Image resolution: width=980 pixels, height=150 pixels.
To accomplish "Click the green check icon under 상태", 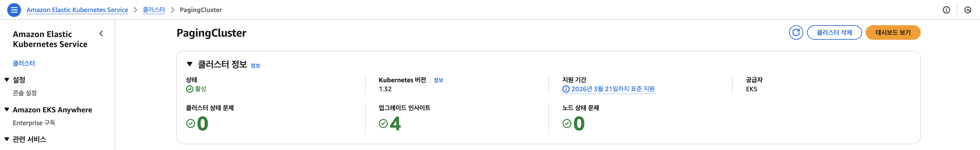I will [x=190, y=89].
